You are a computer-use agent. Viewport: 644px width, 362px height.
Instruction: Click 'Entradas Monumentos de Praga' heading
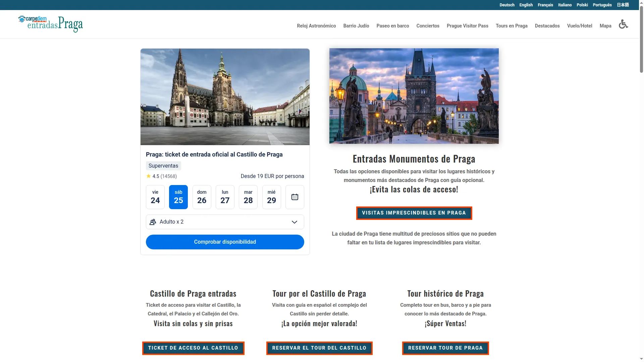414,159
